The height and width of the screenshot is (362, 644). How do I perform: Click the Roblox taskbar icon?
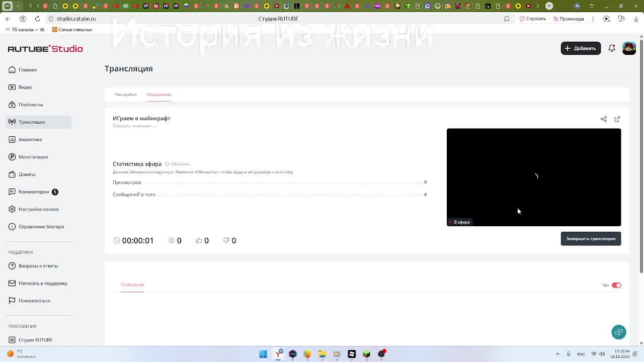pyautogui.click(x=352, y=354)
